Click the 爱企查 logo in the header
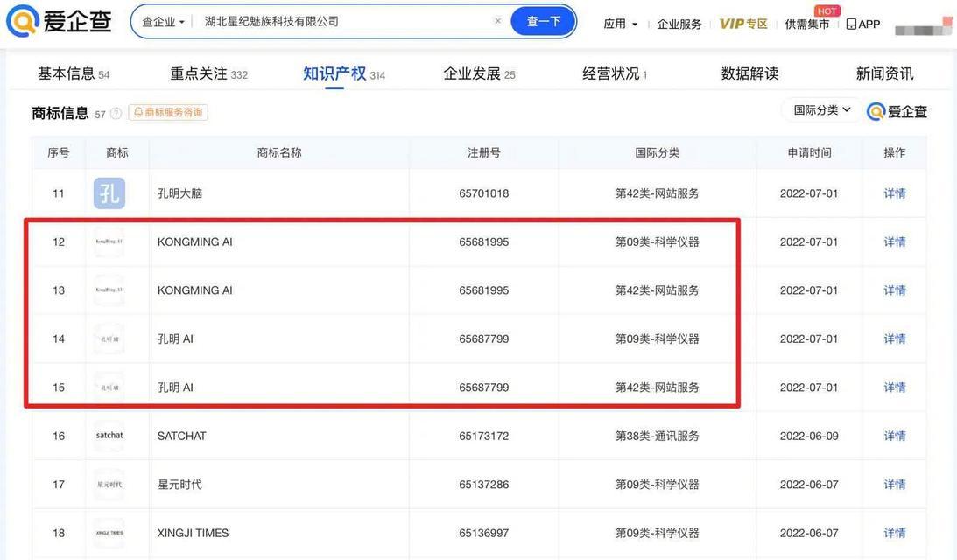 pos(59,21)
